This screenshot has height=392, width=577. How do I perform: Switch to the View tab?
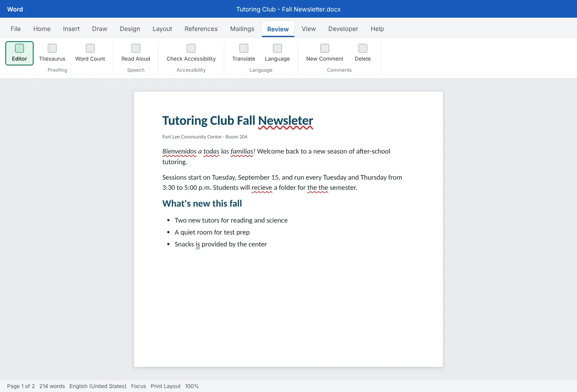(x=309, y=29)
